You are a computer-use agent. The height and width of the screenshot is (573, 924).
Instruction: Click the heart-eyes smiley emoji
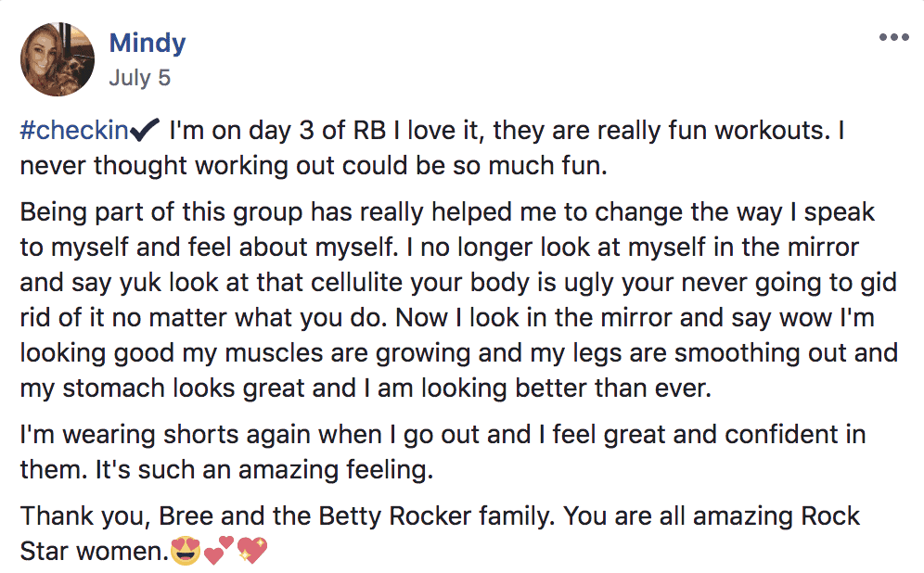pos(185,551)
